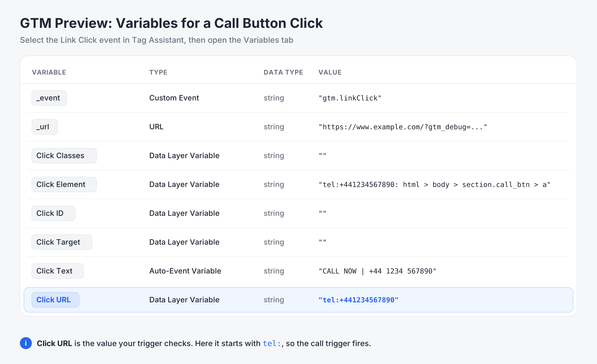
Task: Click the DATA TYPE column header
Action: tap(283, 72)
